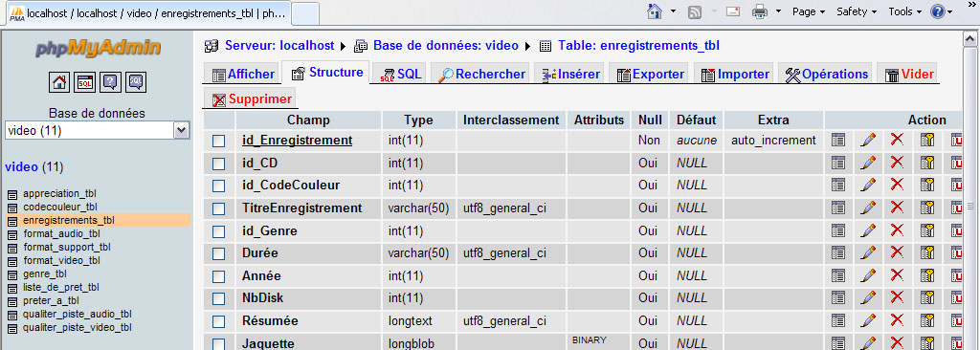The image size is (980, 350).
Task: Switch to the Afficher tab
Action: coord(243,74)
